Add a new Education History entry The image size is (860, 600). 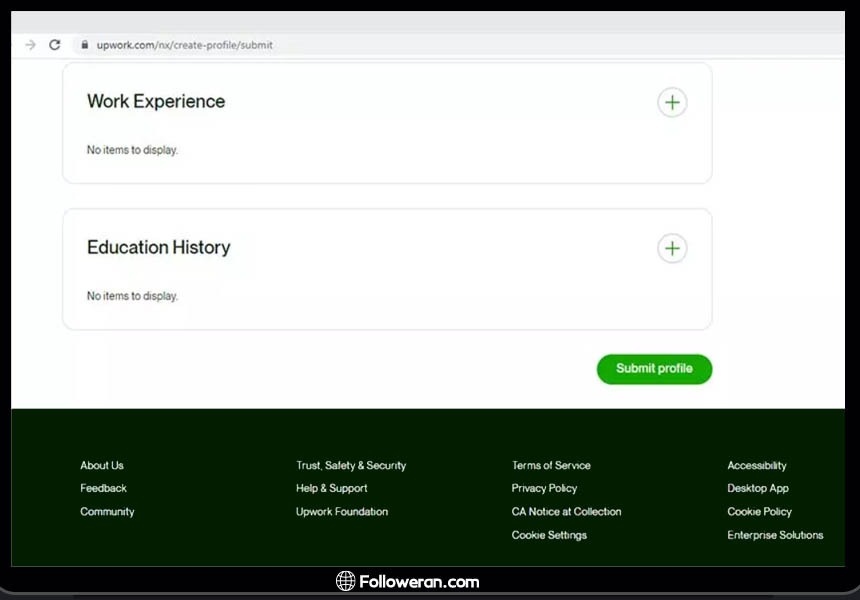point(672,248)
